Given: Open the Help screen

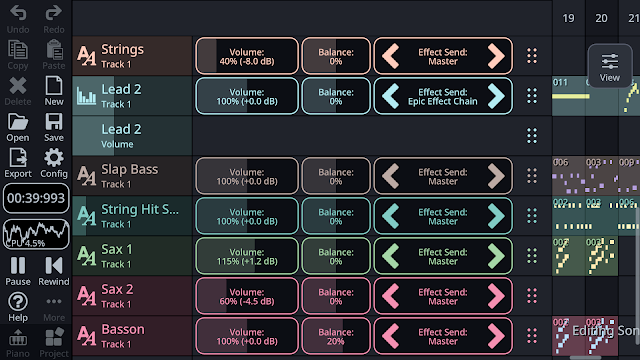Looking at the screenshot, I should point(18,307).
